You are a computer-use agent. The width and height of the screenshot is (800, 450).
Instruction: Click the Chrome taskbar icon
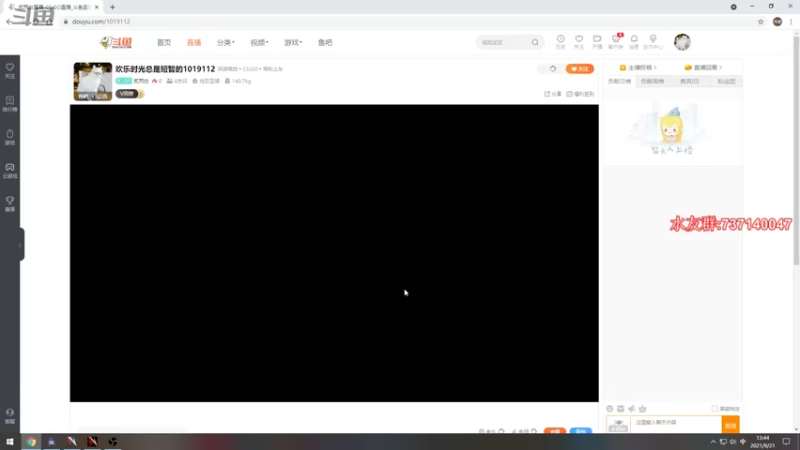point(31,441)
